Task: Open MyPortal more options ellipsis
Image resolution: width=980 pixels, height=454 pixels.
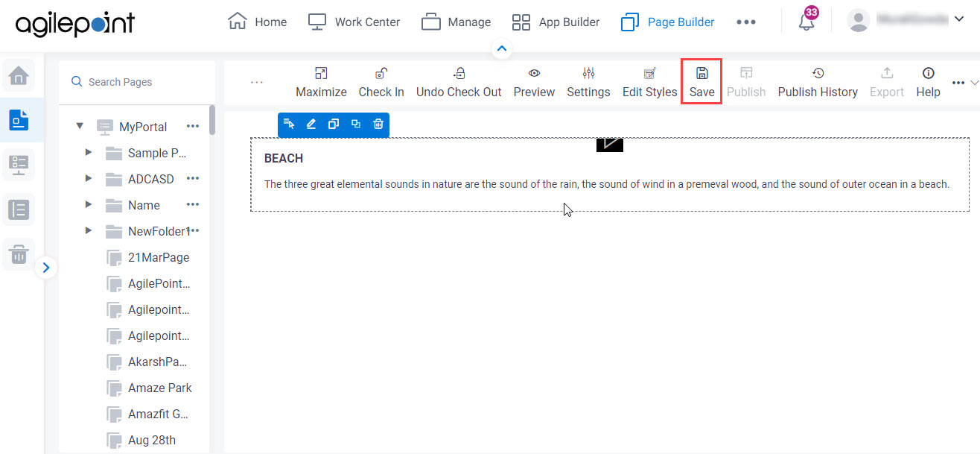Action: point(193,126)
